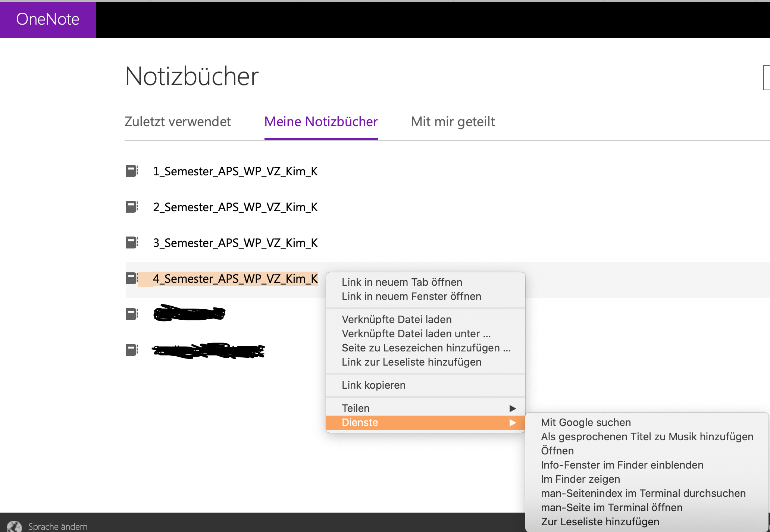Screen dimensions: 770x532
Task: Select Meine Notizbücher tab
Action: (x=321, y=122)
